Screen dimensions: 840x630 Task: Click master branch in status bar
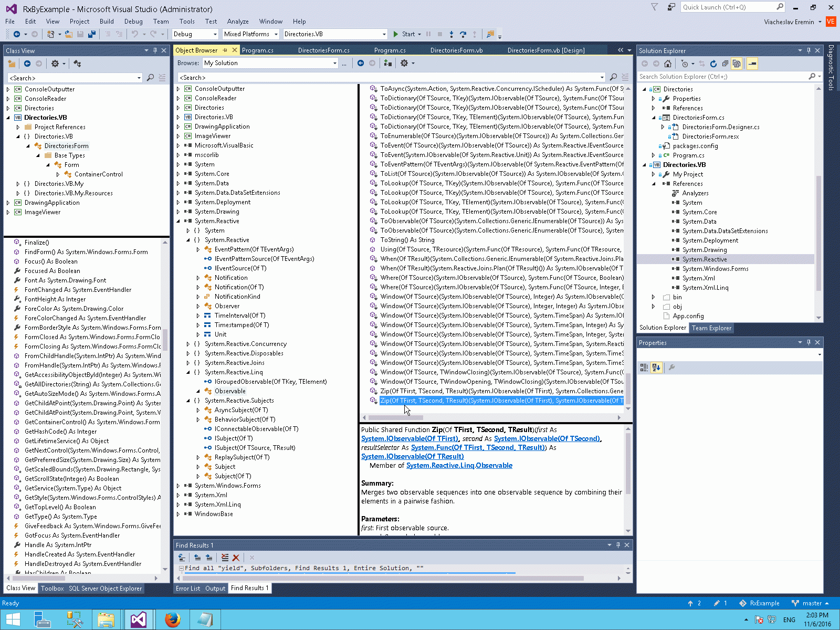pyautogui.click(x=811, y=603)
